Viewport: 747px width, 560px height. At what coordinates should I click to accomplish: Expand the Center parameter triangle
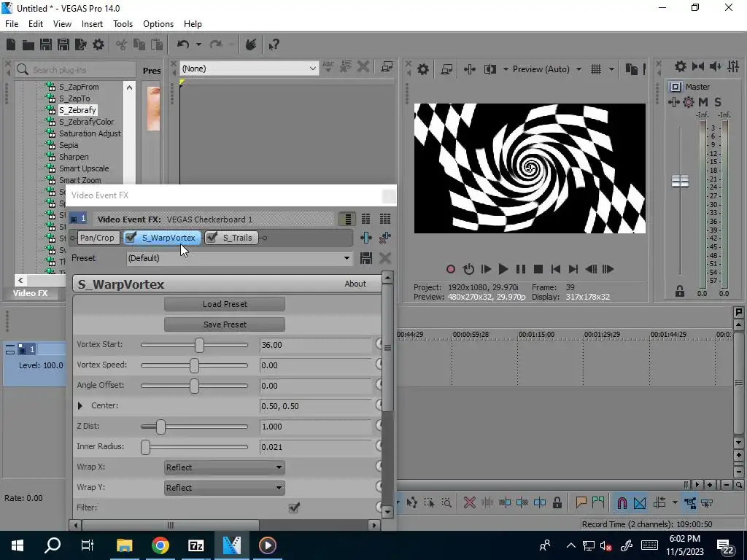point(80,405)
